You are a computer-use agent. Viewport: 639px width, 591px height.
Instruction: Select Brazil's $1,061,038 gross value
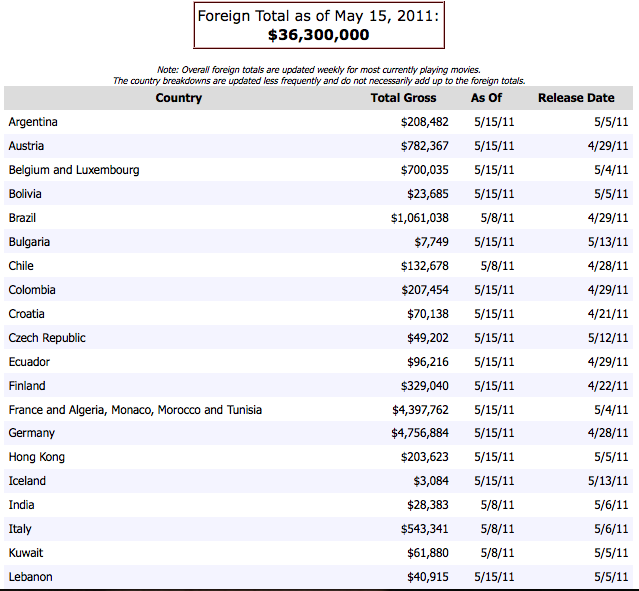420,218
